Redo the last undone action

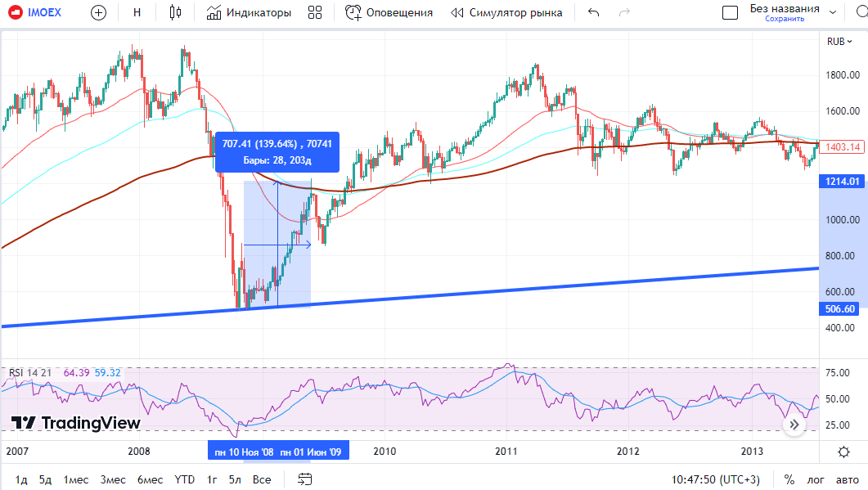pyautogui.click(x=624, y=12)
